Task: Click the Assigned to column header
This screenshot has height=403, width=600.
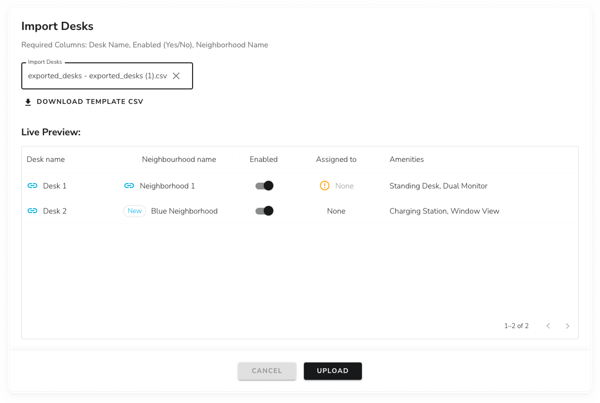Action: point(336,159)
